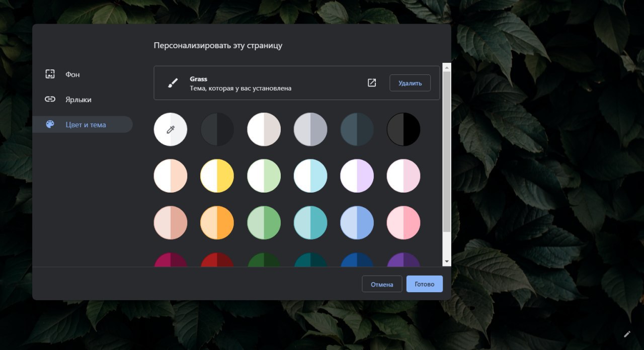This screenshot has width=644, height=350.
Task: Select the purple swatch at bottom
Action: (404, 260)
